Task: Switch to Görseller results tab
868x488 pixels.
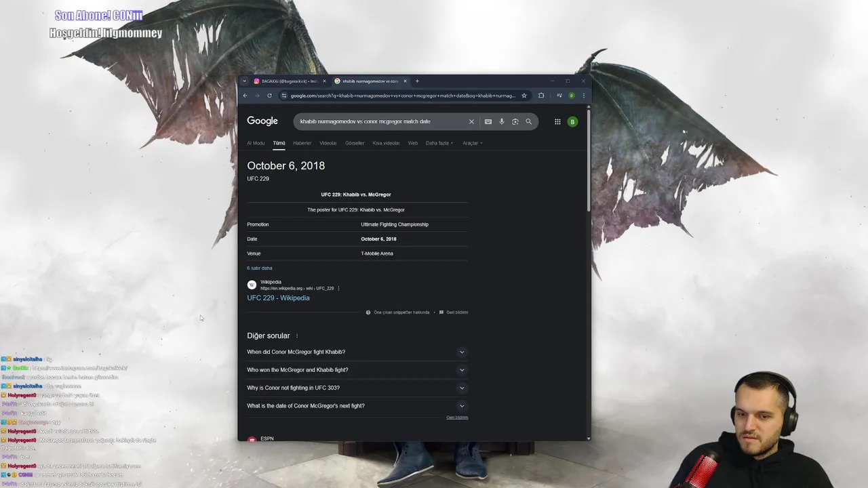Action: 355,143
